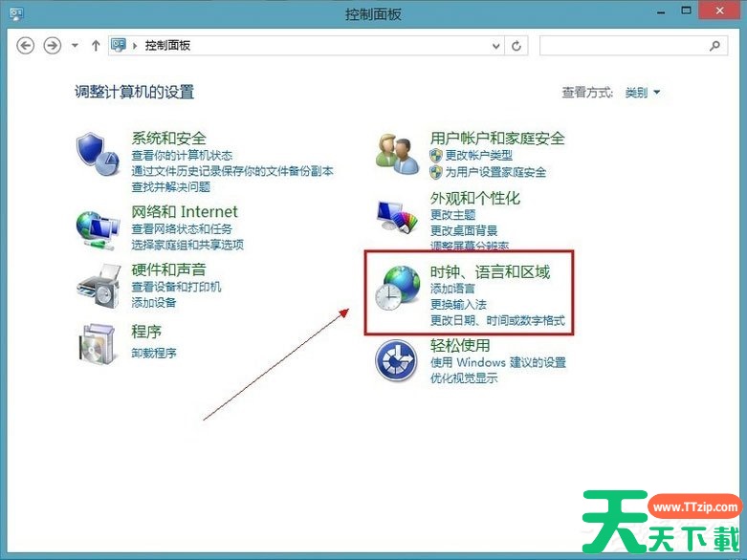
Task: Open User Accounts people icon
Action: tap(397, 154)
